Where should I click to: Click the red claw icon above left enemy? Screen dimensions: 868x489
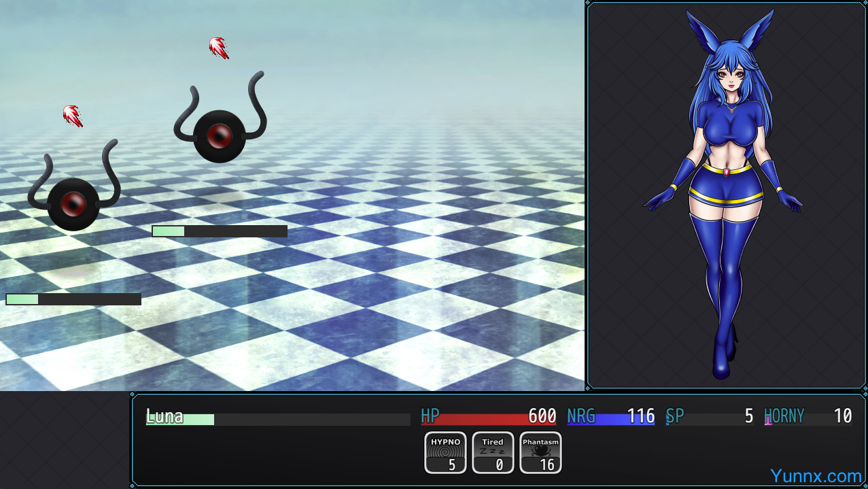click(x=73, y=116)
